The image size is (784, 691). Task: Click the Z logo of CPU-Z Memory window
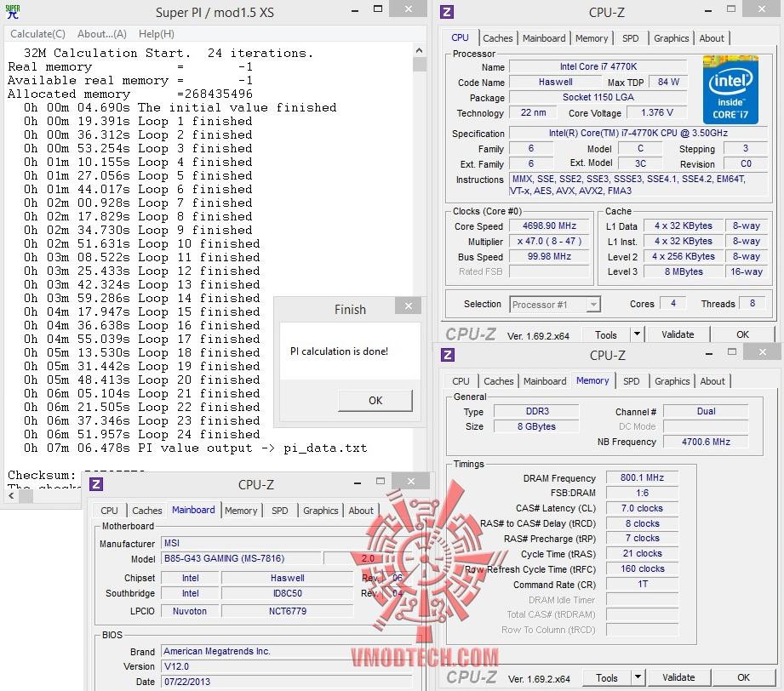click(448, 355)
